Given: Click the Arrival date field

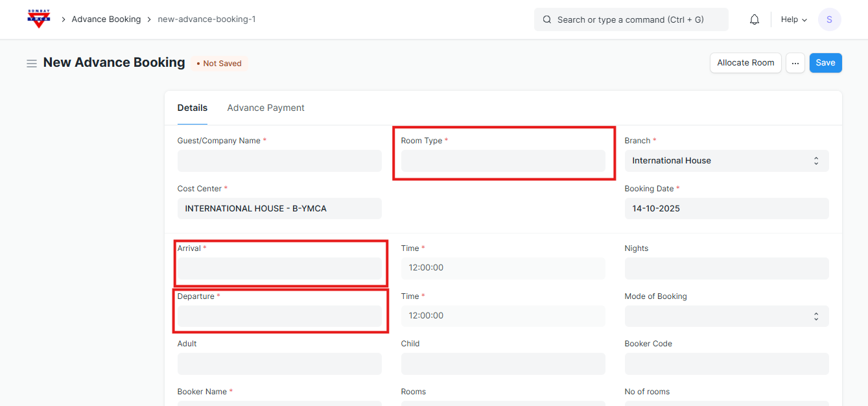Looking at the screenshot, I should pos(279,268).
